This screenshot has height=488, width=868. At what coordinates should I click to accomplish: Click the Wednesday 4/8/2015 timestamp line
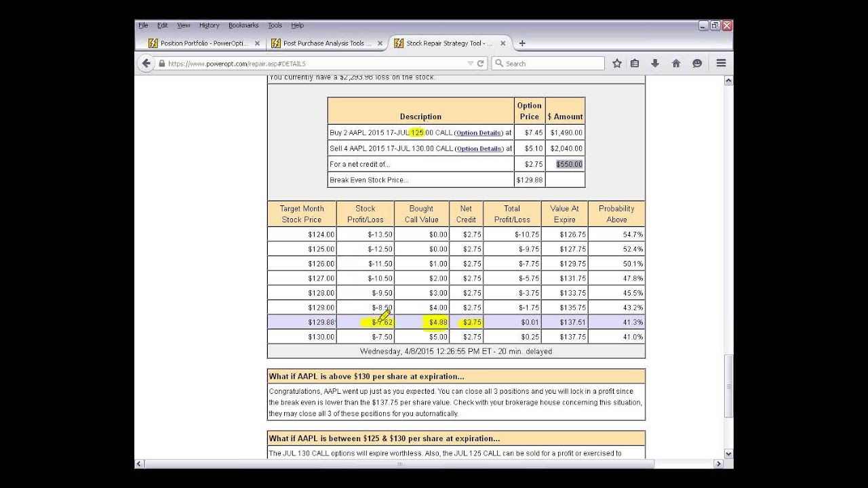(x=456, y=352)
